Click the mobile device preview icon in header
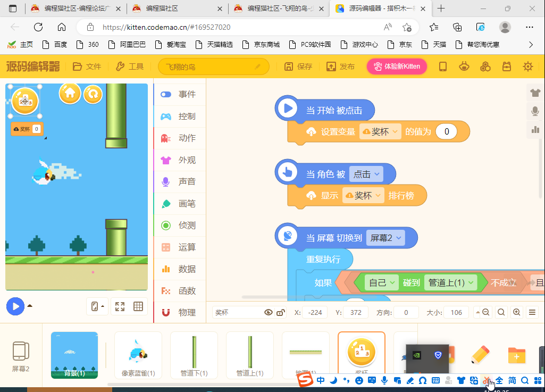The height and width of the screenshot is (392, 545). (x=443, y=66)
